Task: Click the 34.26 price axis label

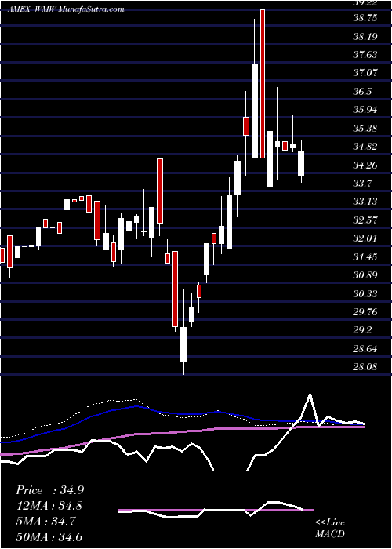Action: [365, 165]
